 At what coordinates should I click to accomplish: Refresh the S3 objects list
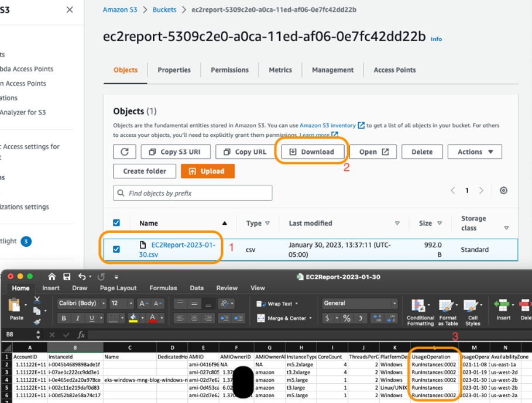point(125,151)
